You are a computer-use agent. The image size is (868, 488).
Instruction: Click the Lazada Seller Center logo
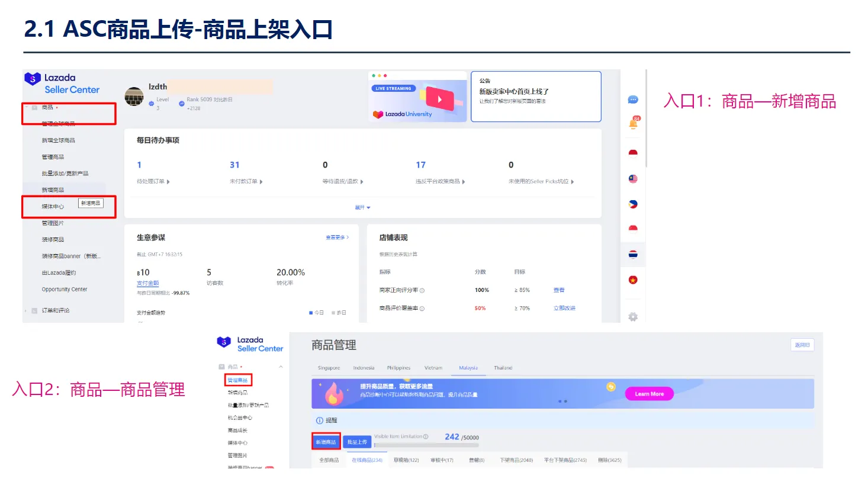coord(62,83)
